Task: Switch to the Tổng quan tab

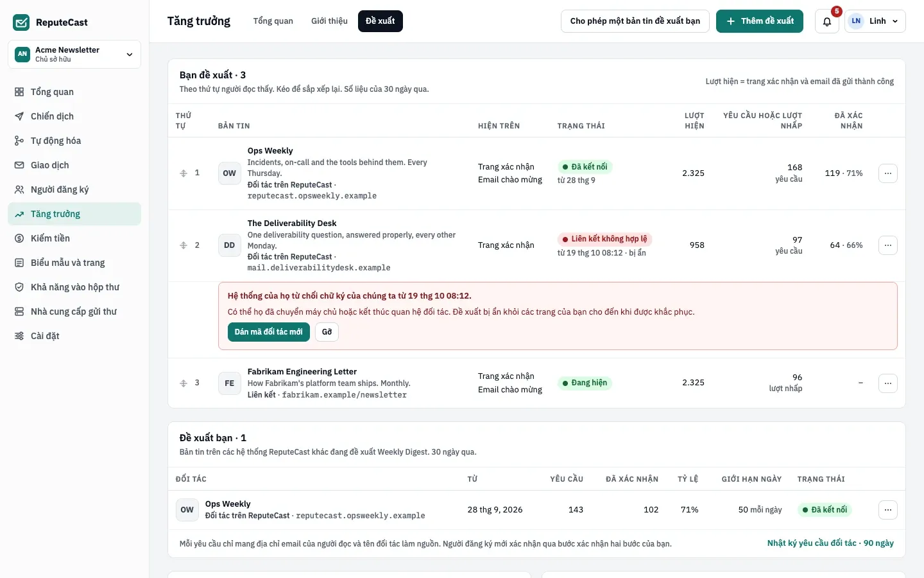Action: (273, 21)
